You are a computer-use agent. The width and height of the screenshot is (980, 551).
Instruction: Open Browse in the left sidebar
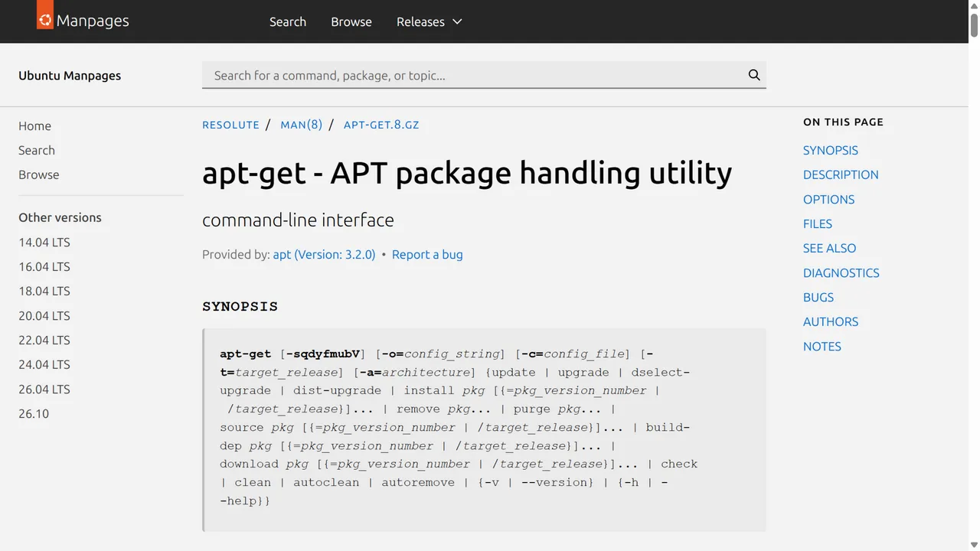point(39,174)
